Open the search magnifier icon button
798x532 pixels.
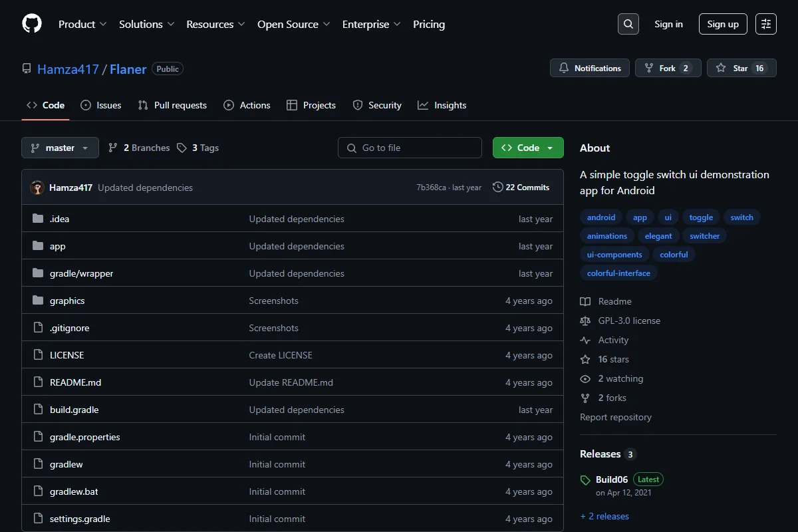(628, 24)
